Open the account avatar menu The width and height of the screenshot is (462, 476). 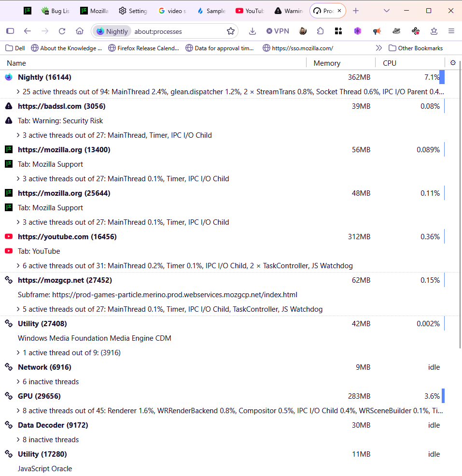coord(303,31)
